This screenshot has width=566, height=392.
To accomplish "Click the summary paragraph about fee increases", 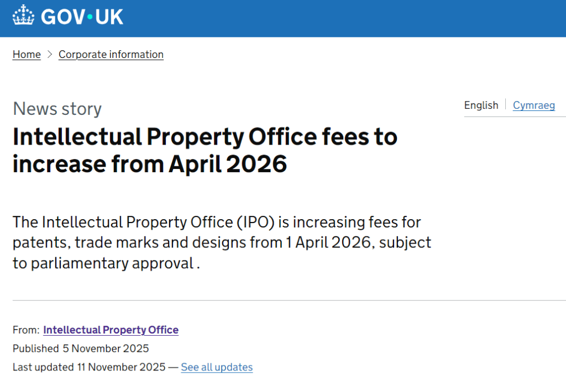I will (x=221, y=243).
